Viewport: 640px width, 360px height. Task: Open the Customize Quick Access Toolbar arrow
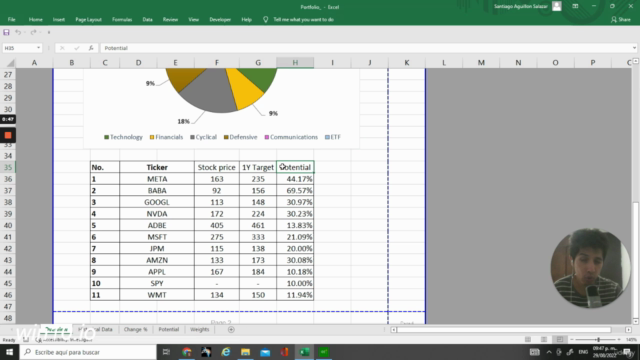click(x=49, y=32)
